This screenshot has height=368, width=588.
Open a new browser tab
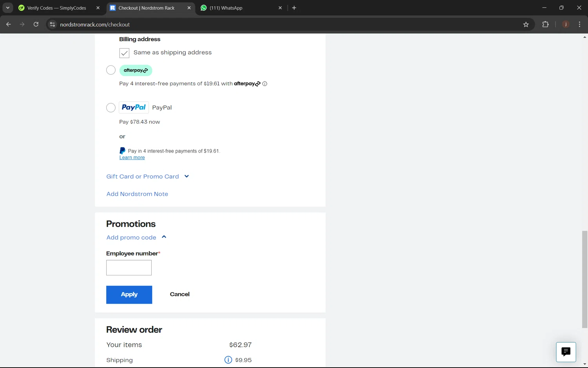point(294,8)
